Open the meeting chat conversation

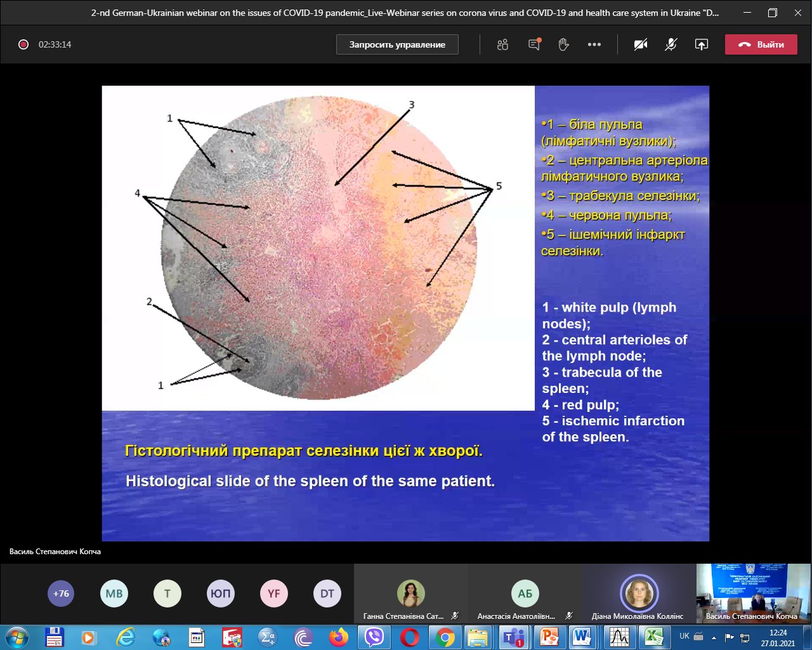(x=534, y=44)
